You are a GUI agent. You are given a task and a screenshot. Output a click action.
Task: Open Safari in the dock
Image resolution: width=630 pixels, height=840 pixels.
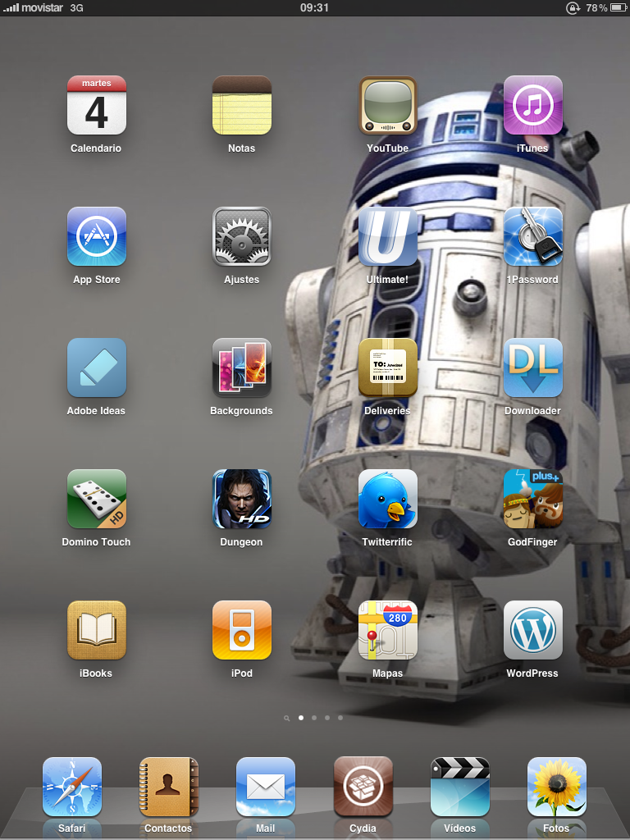(x=72, y=787)
